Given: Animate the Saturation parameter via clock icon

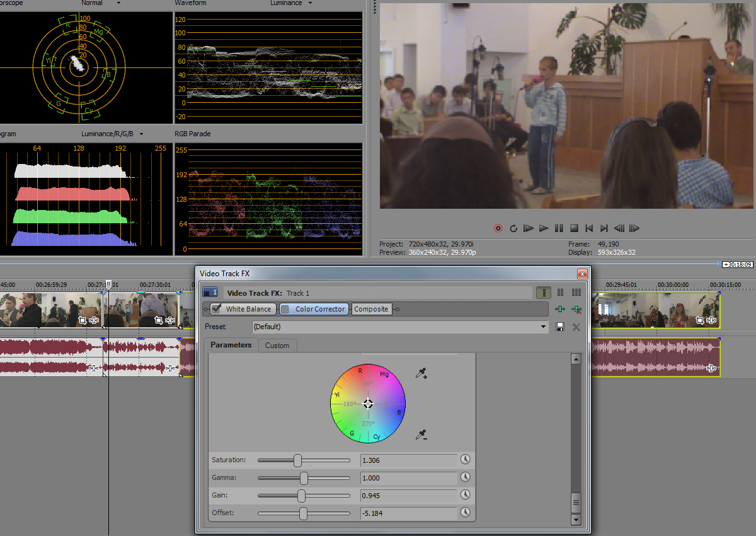Looking at the screenshot, I should pyautogui.click(x=466, y=460).
